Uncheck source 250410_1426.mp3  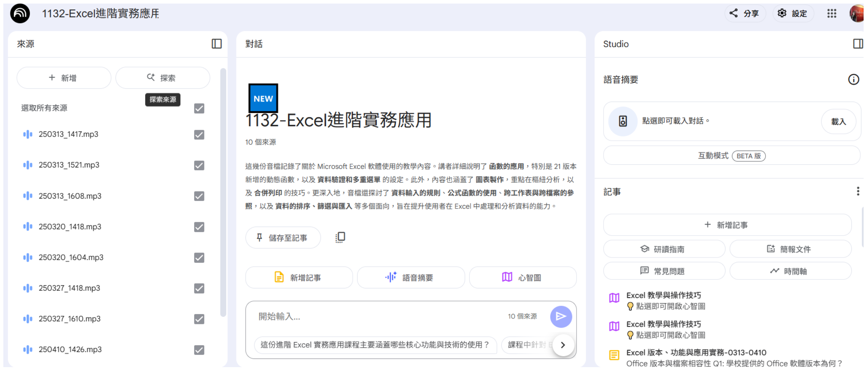[x=199, y=350]
